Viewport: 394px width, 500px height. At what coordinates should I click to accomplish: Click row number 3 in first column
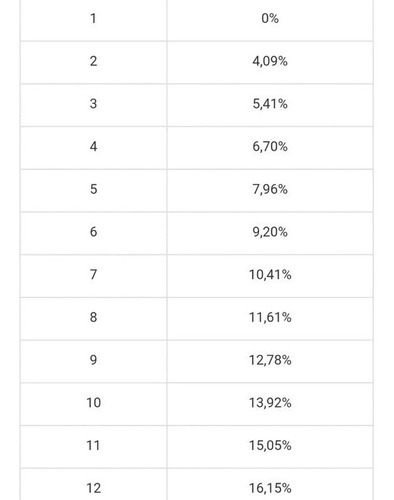pos(93,105)
